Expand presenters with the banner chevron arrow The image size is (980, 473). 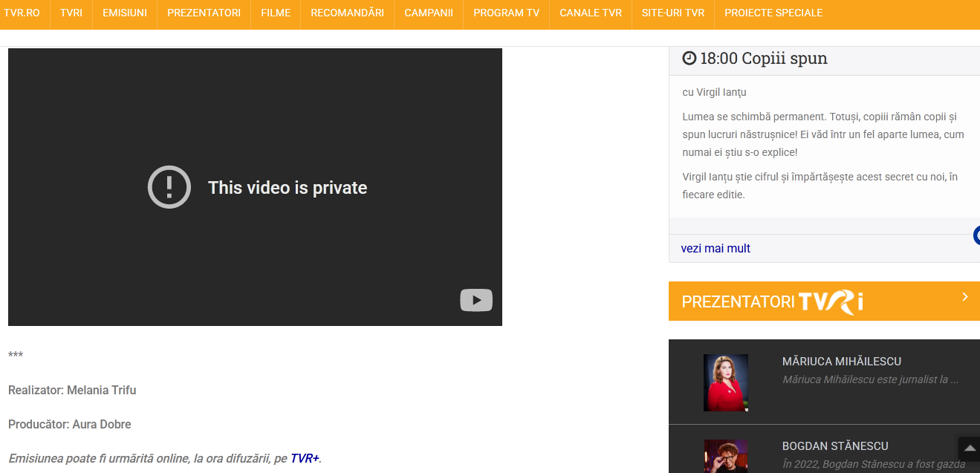point(965,297)
